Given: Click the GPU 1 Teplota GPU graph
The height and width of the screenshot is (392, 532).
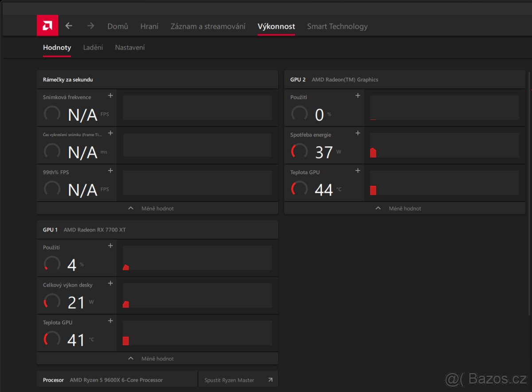Looking at the screenshot, I should [x=197, y=333].
